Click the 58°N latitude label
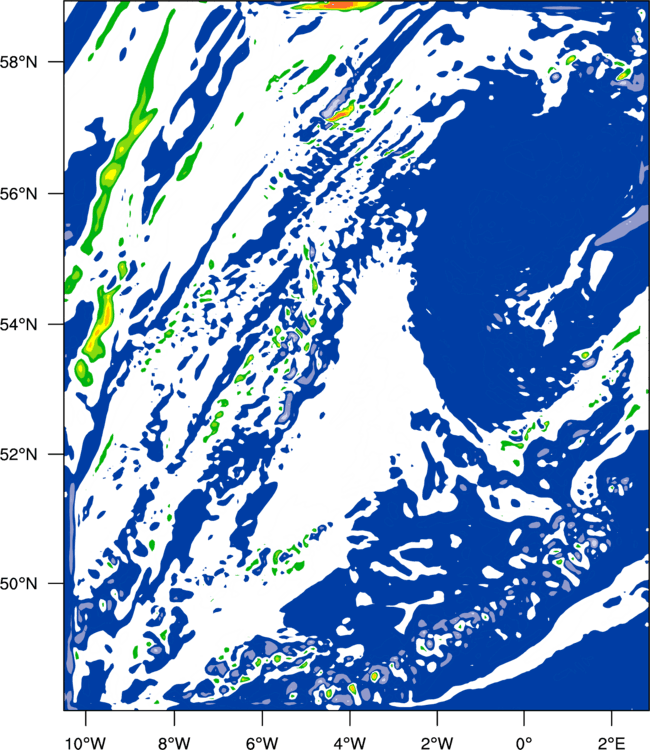 [19, 62]
